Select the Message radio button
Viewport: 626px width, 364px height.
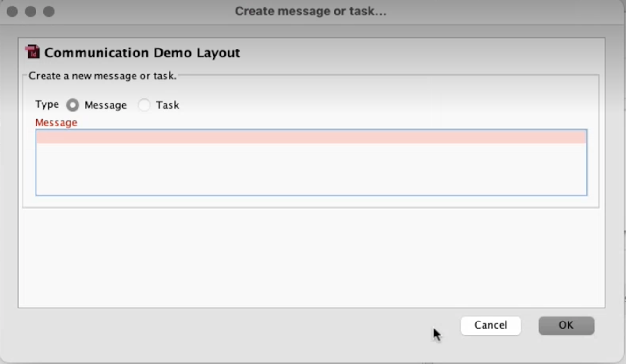coord(72,105)
